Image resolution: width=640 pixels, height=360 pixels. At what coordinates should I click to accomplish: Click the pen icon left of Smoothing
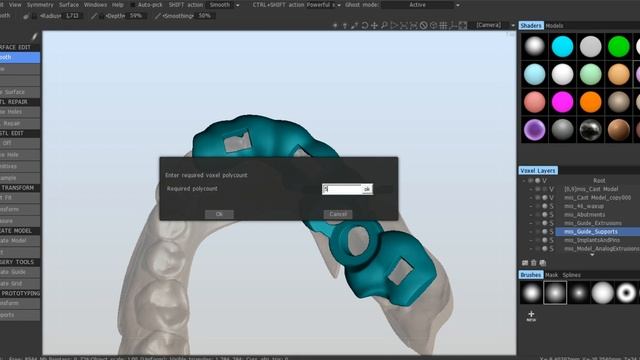(x=158, y=16)
